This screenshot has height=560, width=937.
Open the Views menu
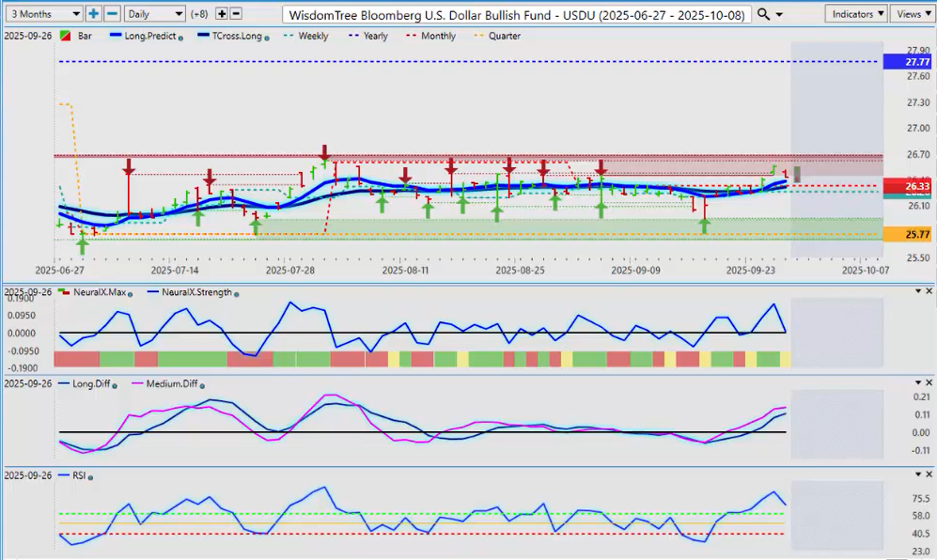pyautogui.click(x=912, y=14)
